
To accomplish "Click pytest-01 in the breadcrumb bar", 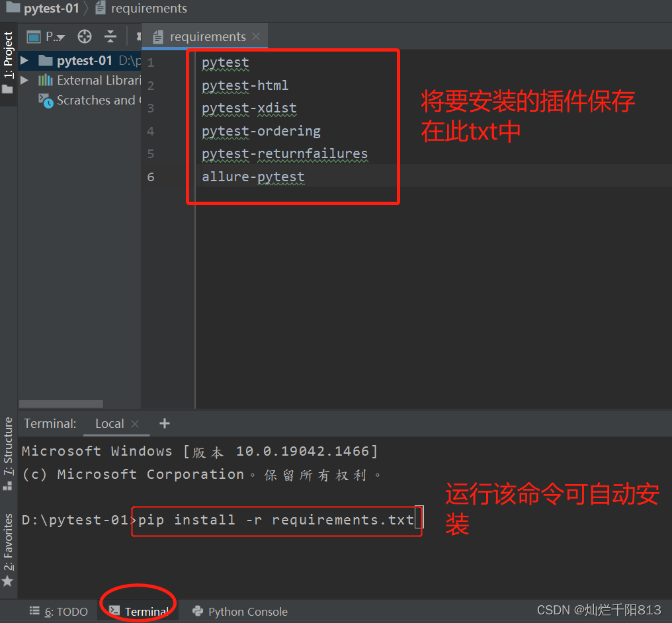I will point(52,8).
